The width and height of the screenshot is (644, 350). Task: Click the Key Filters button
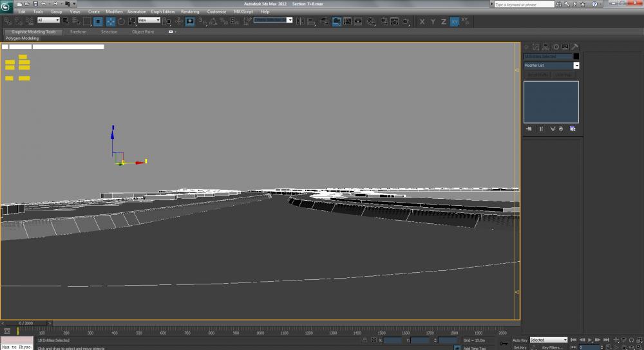point(553,347)
